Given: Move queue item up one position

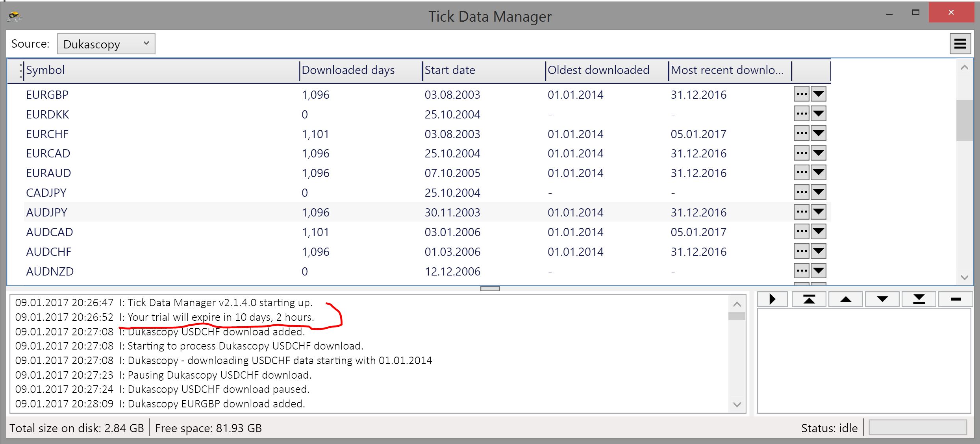Looking at the screenshot, I should [x=846, y=299].
